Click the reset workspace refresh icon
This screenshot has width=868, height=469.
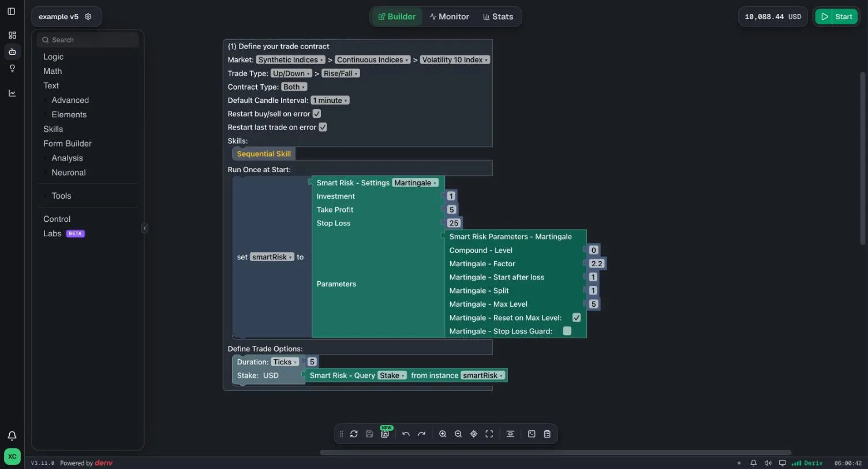pyautogui.click(x=354, y=434)
